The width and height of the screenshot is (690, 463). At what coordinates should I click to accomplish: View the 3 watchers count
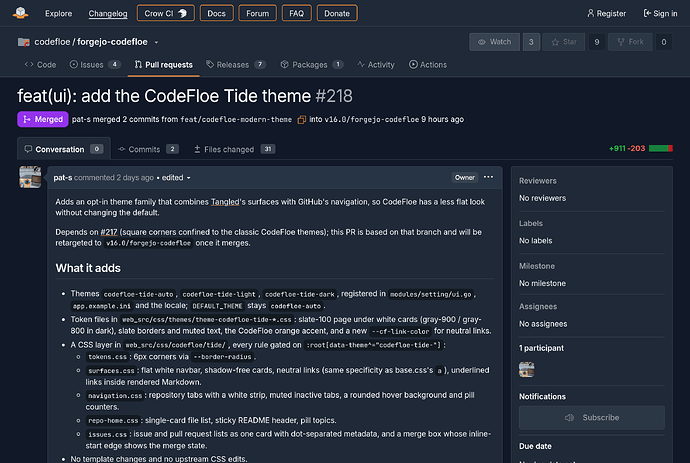click(x=531, y=42)
